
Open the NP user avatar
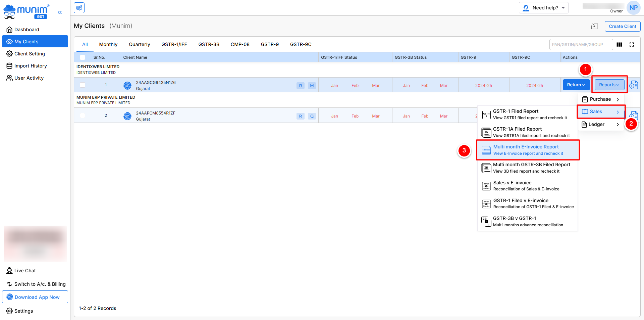633,8
